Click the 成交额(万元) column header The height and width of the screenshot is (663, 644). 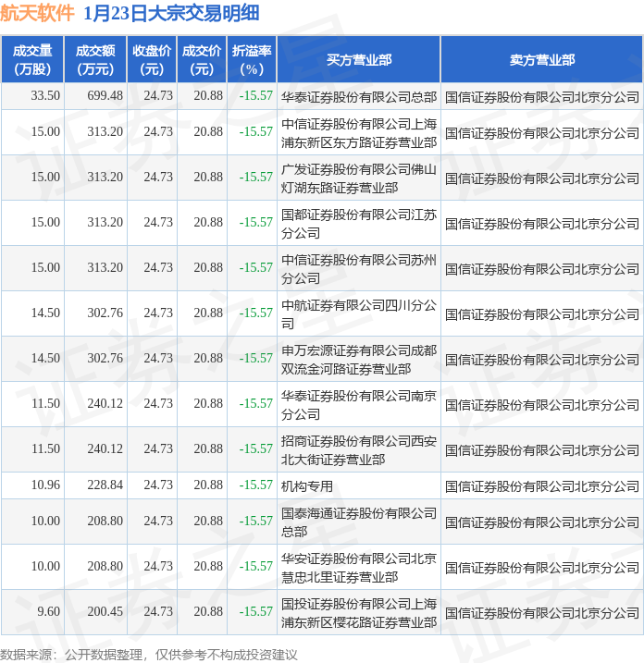(95, 59)
